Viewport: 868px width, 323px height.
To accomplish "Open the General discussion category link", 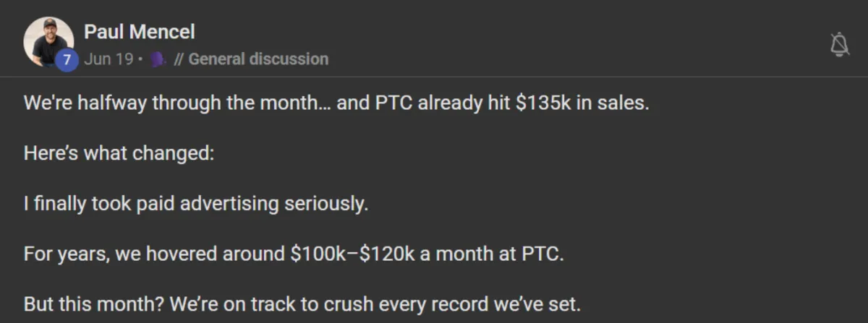I will coord(258,59).
